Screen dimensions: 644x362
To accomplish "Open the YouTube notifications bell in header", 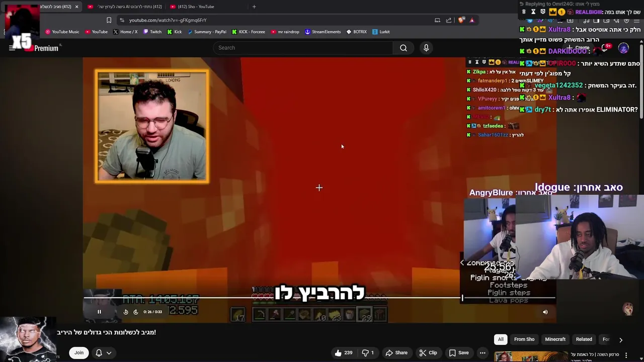I will point(605,48).
